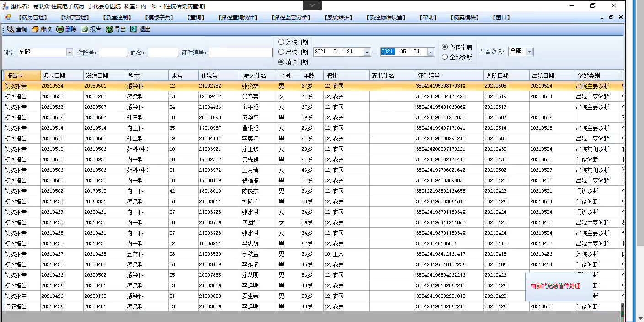Click the 住院号 input field
This screenshot has width=644, height=322.
click(x=113, y=53)
